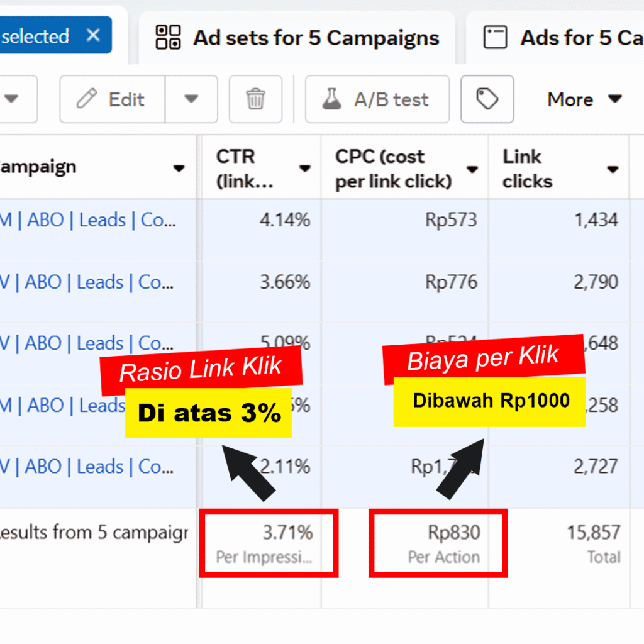
Task: Open the More dropdown menu
Action: pos(584,99)
